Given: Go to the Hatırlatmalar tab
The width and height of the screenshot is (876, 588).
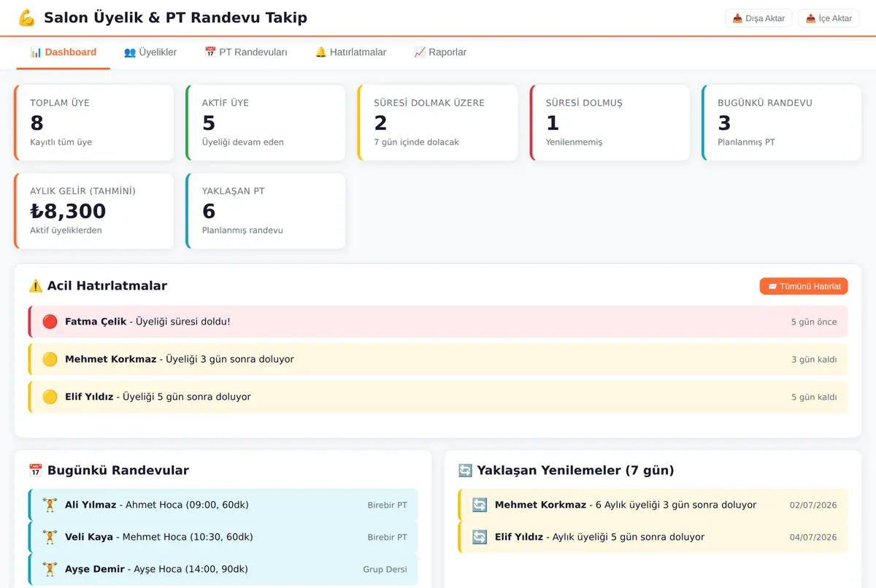Looking at the screenshot, I should 350,53.
